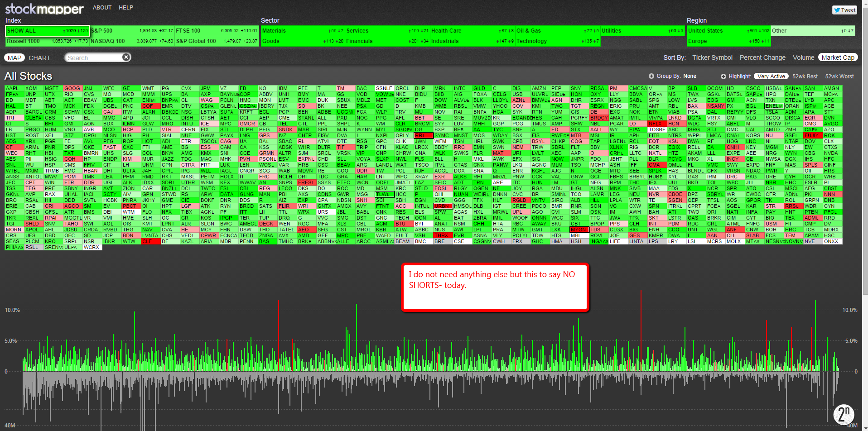
Task: Click the INTC stock tile
Action: [462, 89]
